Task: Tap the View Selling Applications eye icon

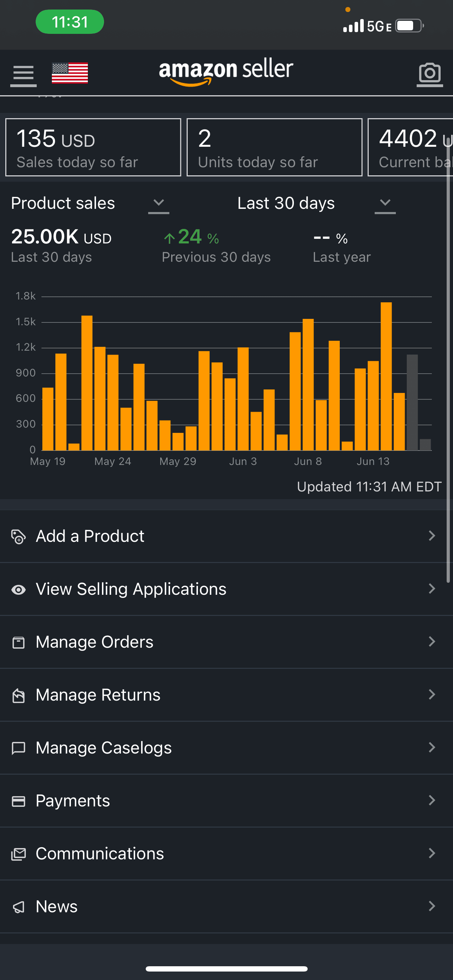Action: (x=18, y=589)
